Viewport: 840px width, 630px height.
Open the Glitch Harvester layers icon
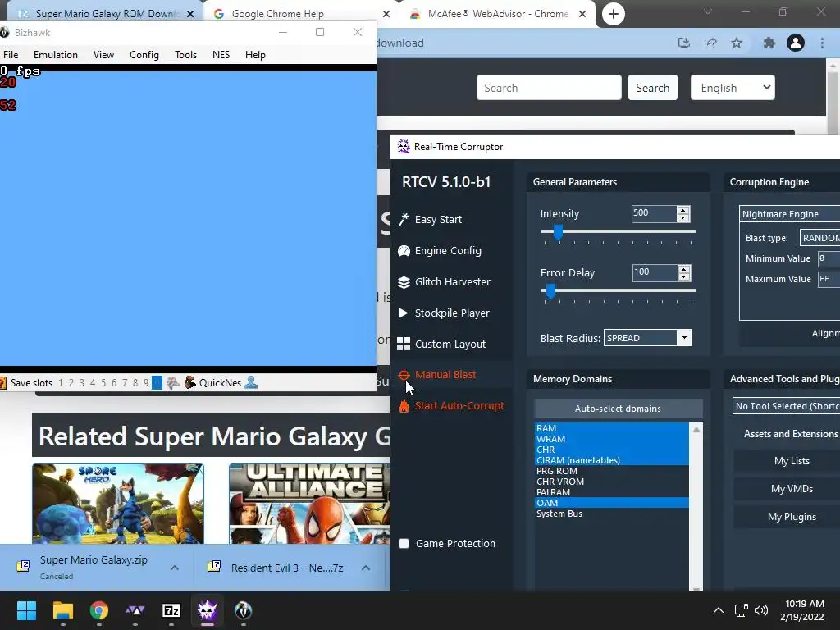pyautogui.click(x=404, y=282)
